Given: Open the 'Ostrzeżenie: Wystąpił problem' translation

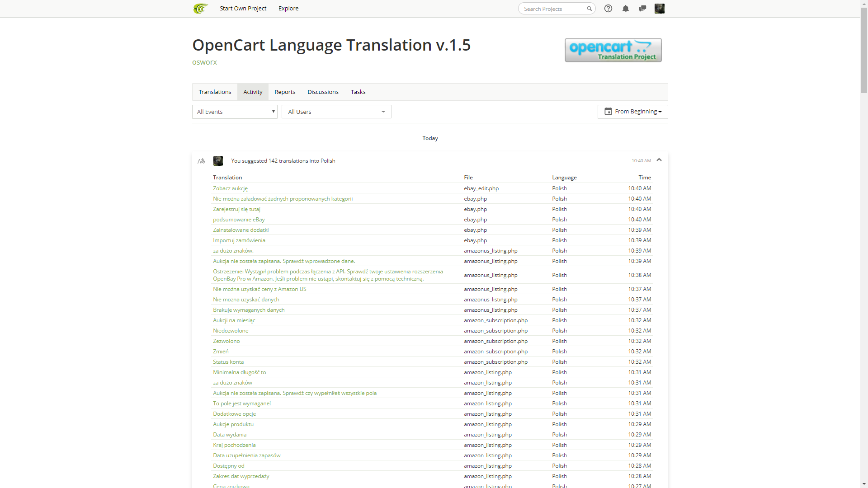Looking at the screenshot, I should [328, 275].
